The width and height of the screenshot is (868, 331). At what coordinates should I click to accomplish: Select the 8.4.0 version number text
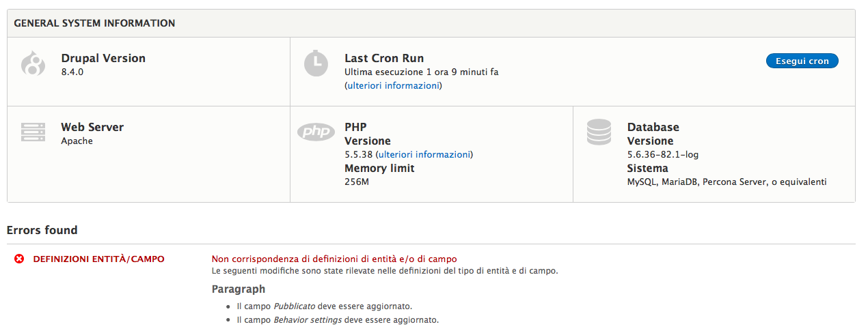[72, 72]
